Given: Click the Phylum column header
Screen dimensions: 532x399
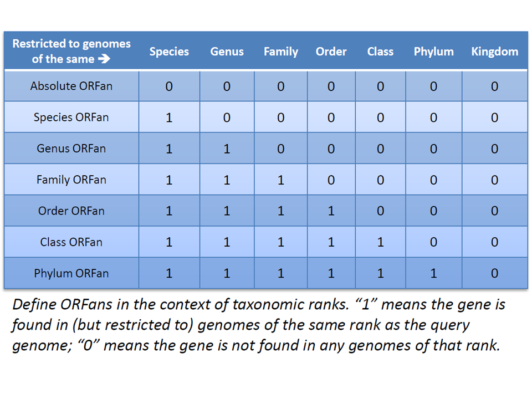Looking at the screenshot, I should pos(433,52).
